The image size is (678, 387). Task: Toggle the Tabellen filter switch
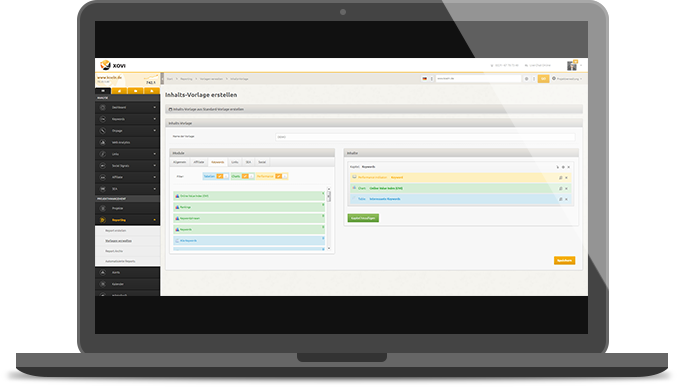coord(222,176)
